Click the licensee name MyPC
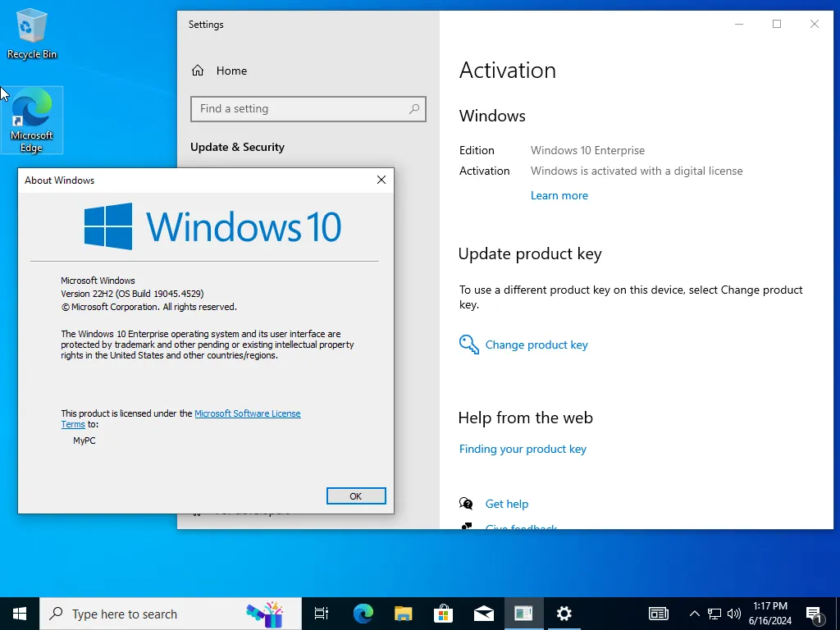Screen dimensions: 840x630 (84, 441)
